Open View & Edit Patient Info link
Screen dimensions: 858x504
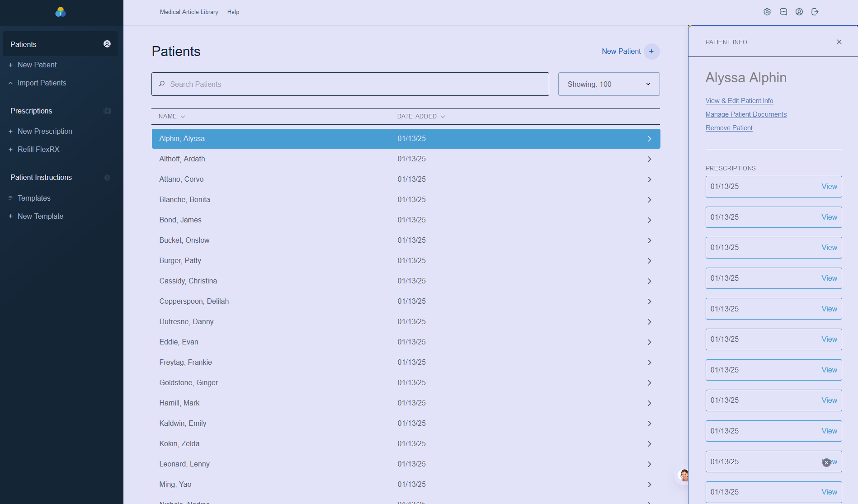click(x=739, y=100)
